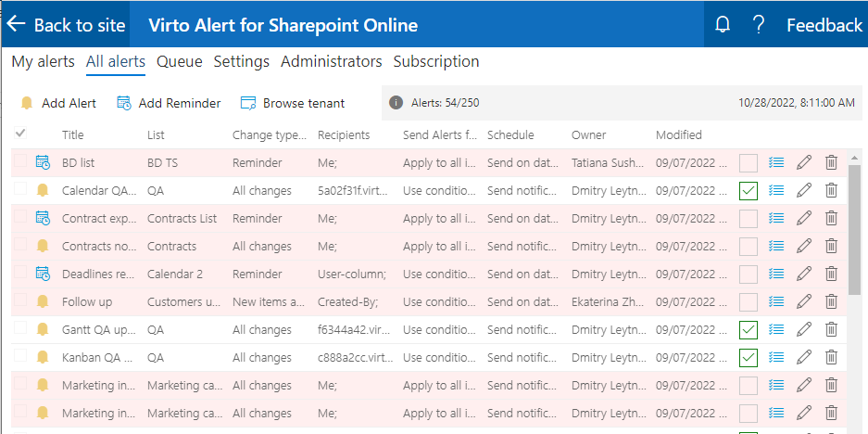
Task: Enable the Follow up active checkbox
Action: tap(748, 302)
